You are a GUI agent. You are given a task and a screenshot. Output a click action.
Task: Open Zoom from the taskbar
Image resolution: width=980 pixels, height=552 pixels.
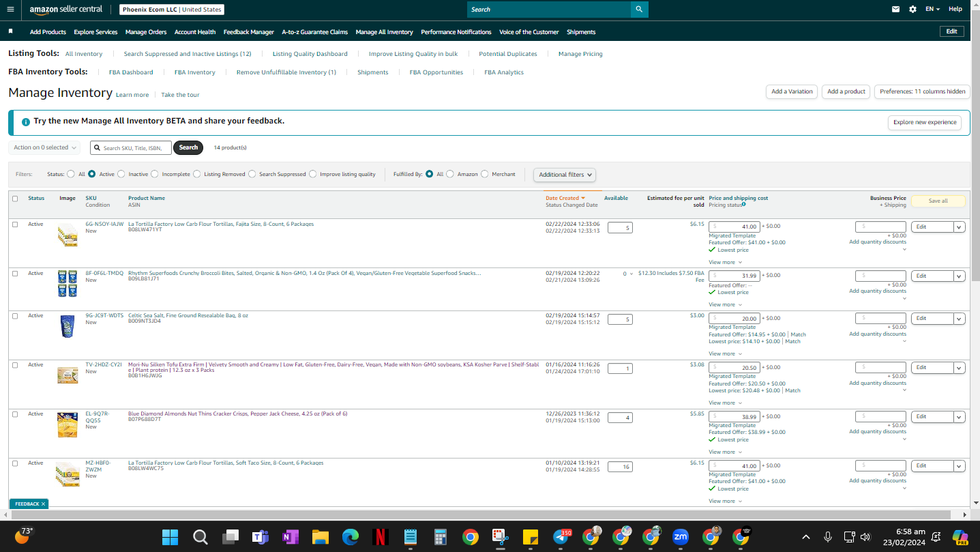(x=681, y=537)
